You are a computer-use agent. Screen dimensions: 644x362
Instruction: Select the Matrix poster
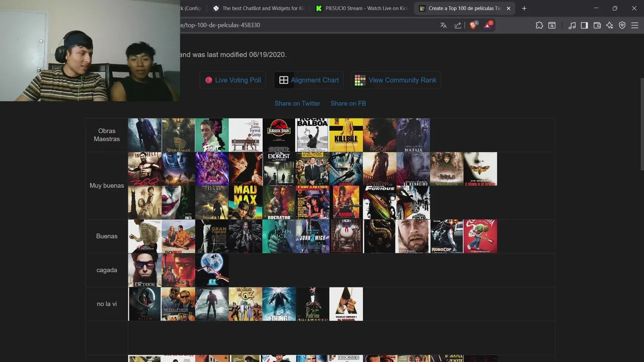click(x=413, y=135)
